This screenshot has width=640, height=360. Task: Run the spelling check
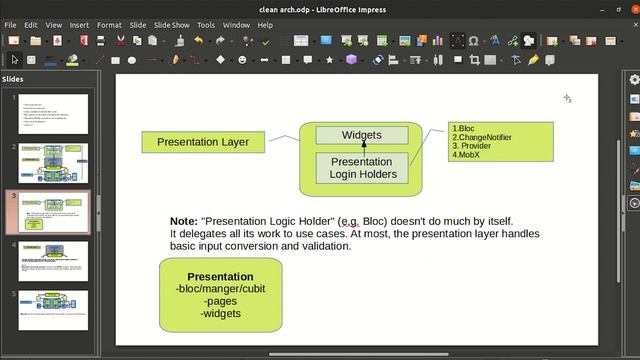[x=266, y=41]
